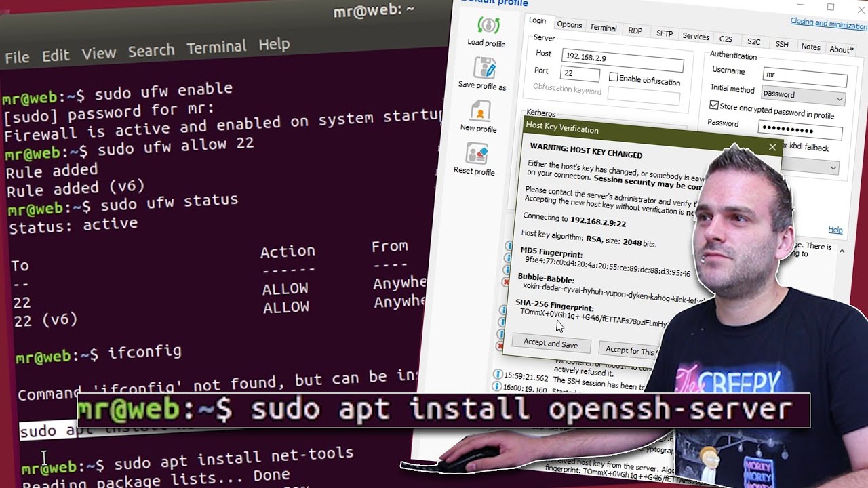Click the Bubble-Babble fingerprint value
Image resolution: width=868 pixels, height=488 pixels.
click(614, 293)
